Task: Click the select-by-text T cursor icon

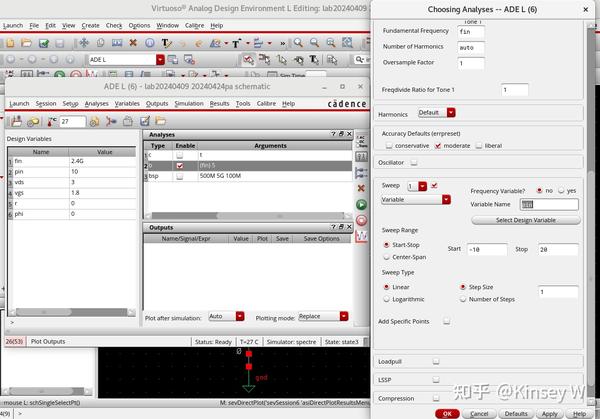Action: [x=314, y=60]
